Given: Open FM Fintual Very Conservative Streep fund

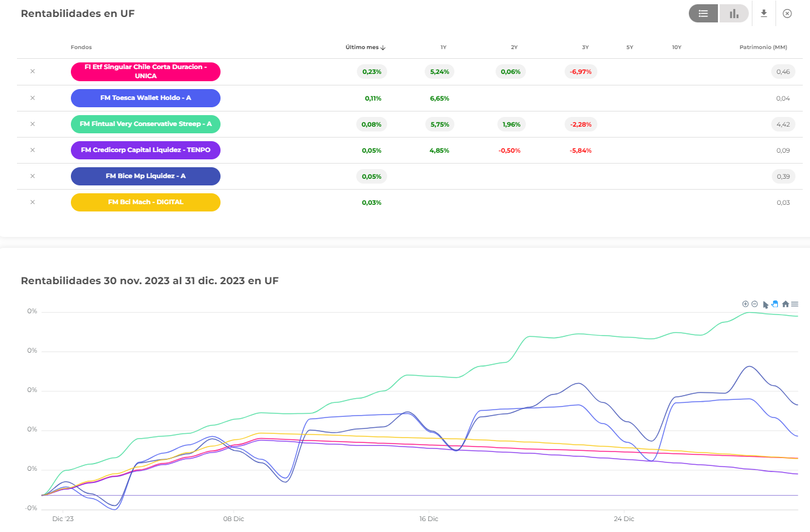Looking at the screenshot, I should [145, 124].
